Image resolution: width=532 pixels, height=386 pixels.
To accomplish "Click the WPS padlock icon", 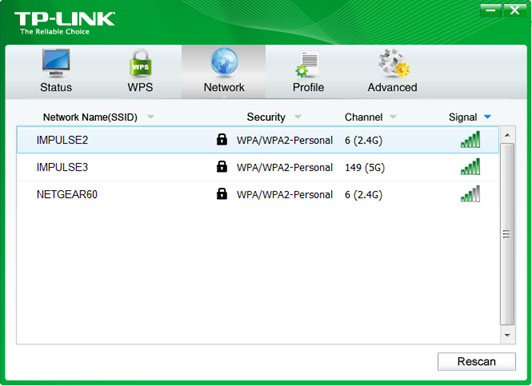I will tap(140, 63).
